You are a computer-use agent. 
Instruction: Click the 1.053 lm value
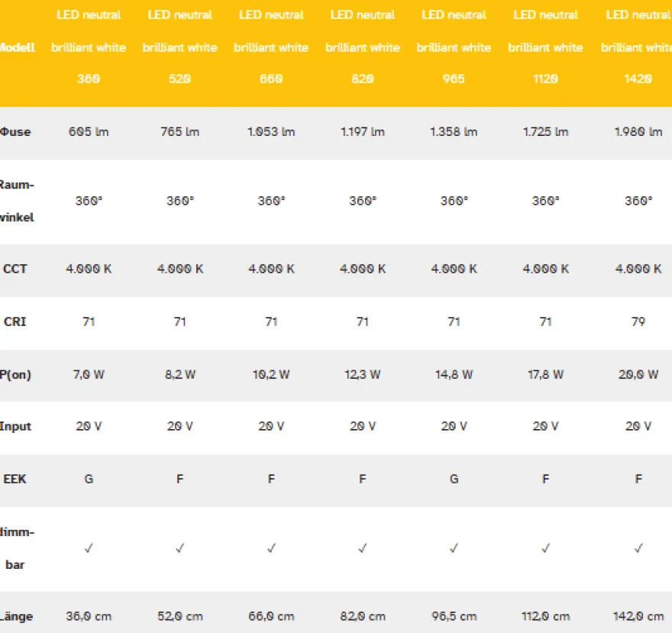point(271,132)
